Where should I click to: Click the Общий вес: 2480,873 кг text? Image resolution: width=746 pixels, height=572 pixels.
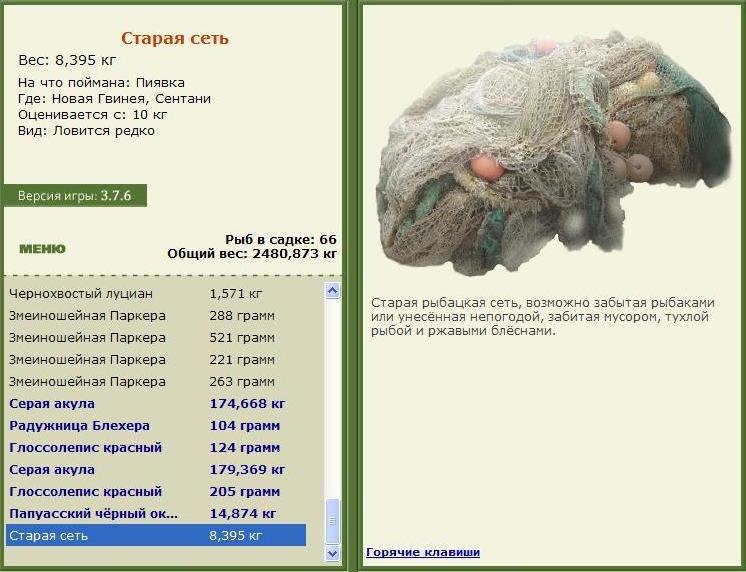(x=252, y=254)
